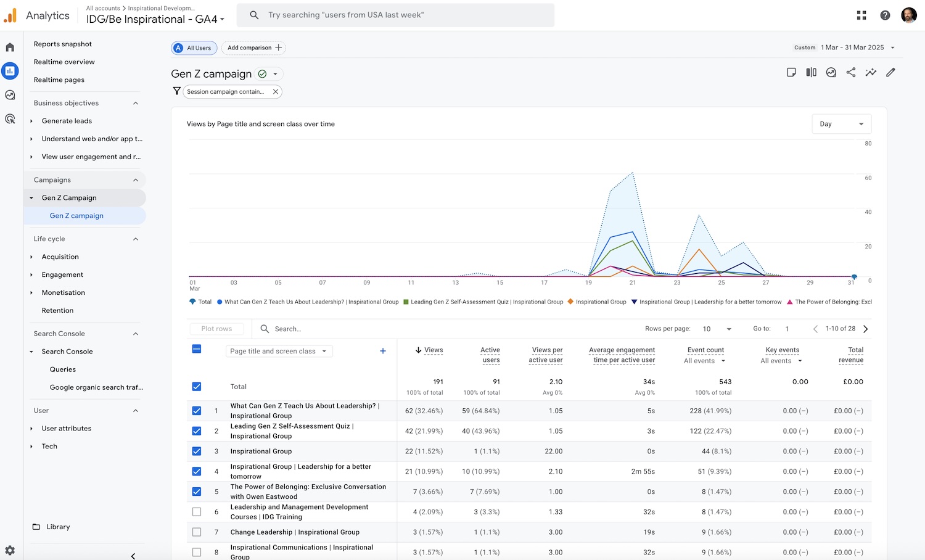Check the row 6 Leadership and Management checkbox
This screenshot has width=925, height=560.
tap(197, 512)
